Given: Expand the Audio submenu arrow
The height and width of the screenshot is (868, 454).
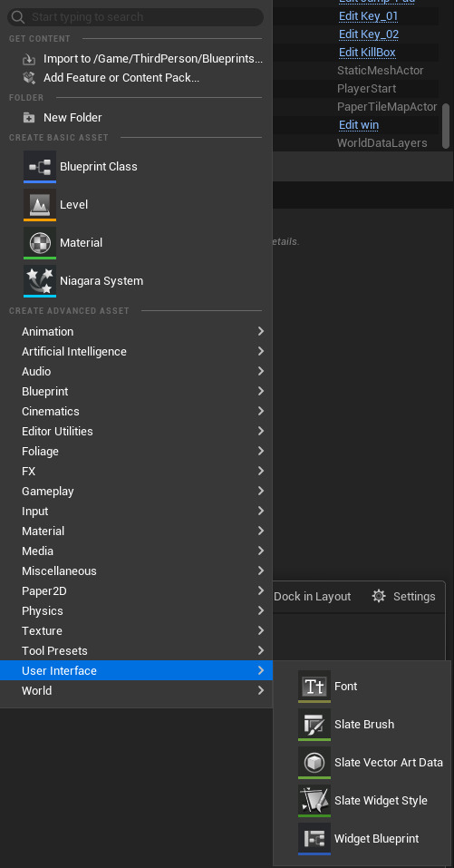Looking at the screenshot, I should [260, 371].
